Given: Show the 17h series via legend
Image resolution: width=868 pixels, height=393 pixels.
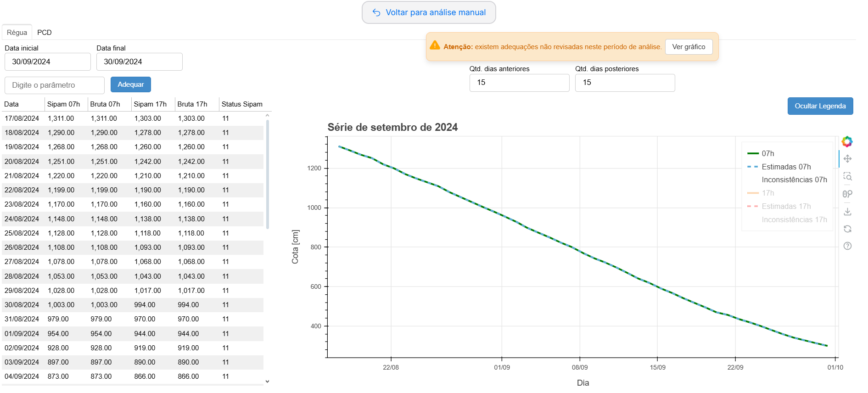Looking at the screenshot, I should [x=767, y=193].
